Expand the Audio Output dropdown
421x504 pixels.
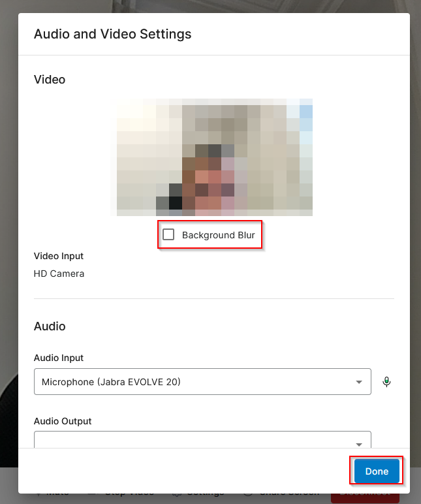[x=202, y=439]
